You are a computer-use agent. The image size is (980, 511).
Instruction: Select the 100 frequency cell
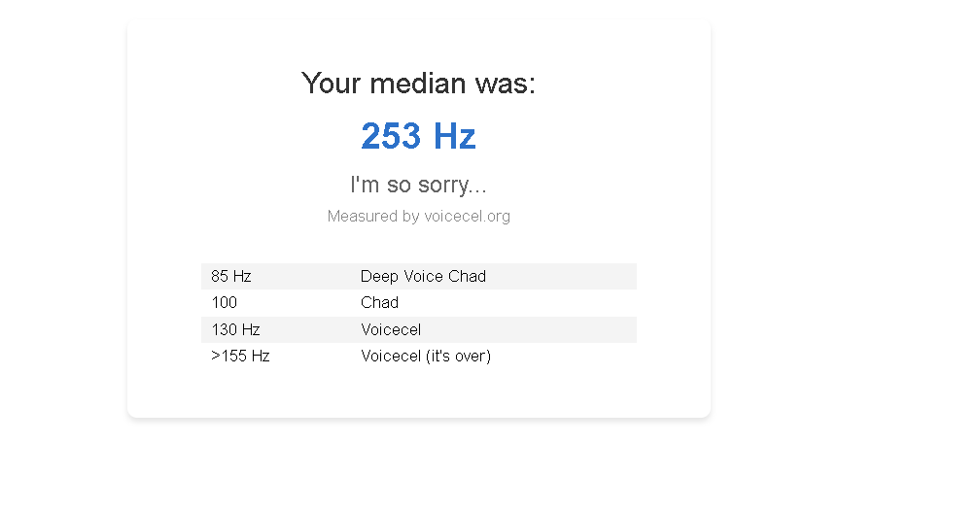coord(224,302)
